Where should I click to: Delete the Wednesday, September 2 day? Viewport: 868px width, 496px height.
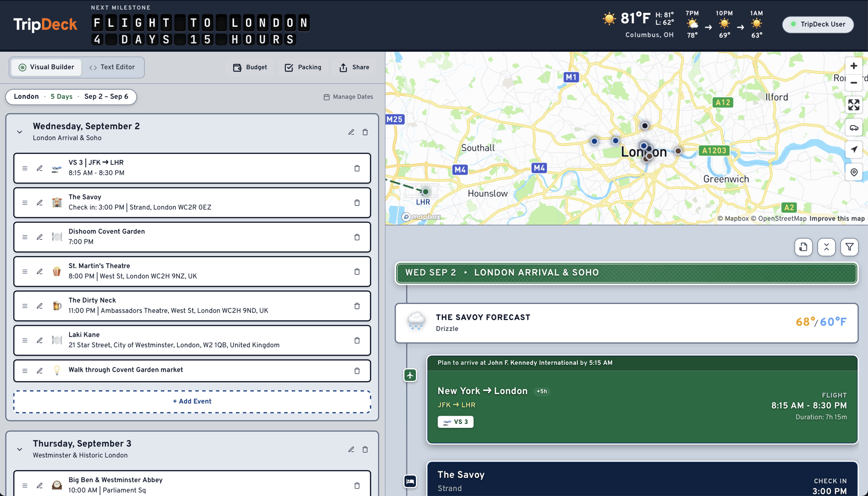(365, 132)
